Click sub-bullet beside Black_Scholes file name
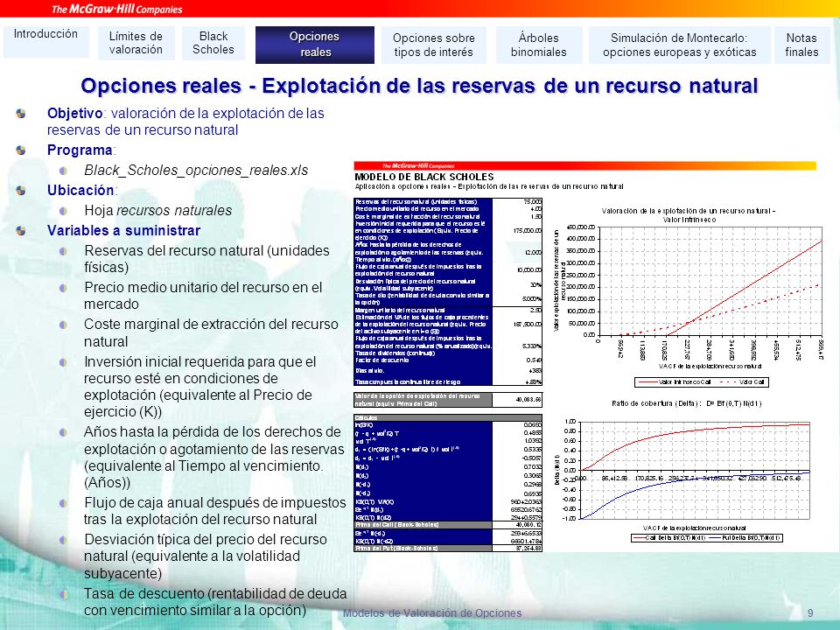Screen dimensions: 840x630 point(63,171)
